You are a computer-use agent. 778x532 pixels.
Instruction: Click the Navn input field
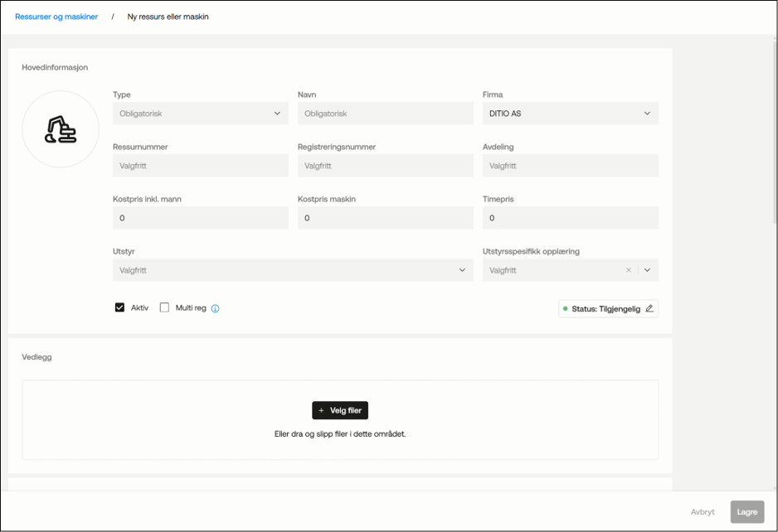click(x=386, y=114)
